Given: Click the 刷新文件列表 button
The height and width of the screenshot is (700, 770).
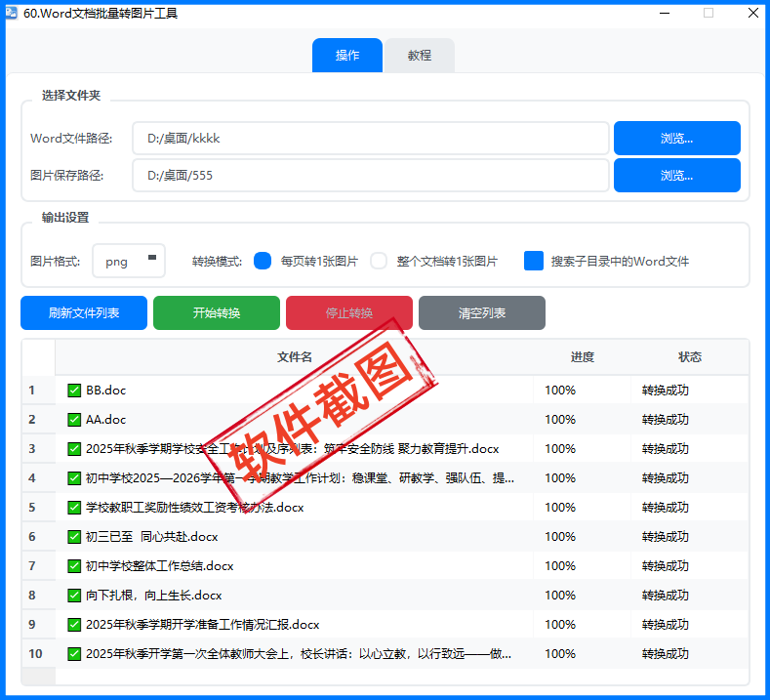Looking at the screenshot, I should click(x=84, y=313).
